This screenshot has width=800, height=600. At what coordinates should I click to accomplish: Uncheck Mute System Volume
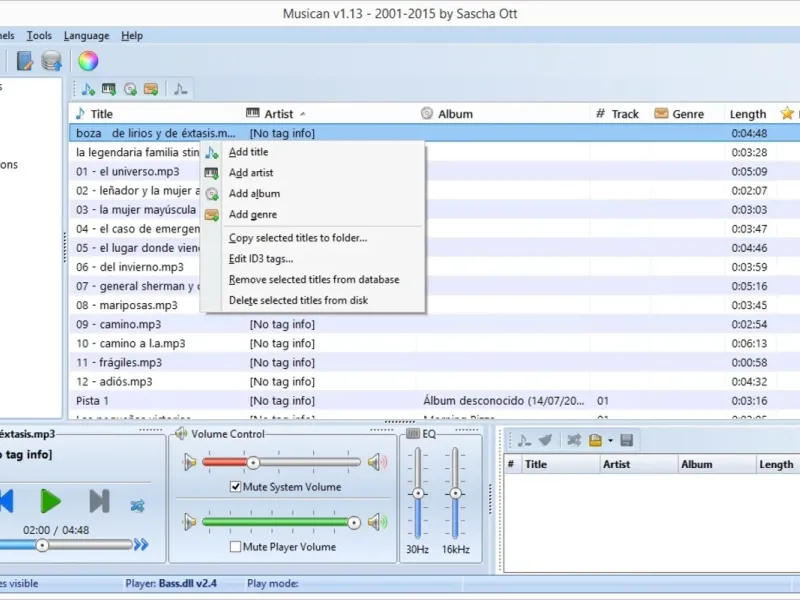[x=235, y=487]
